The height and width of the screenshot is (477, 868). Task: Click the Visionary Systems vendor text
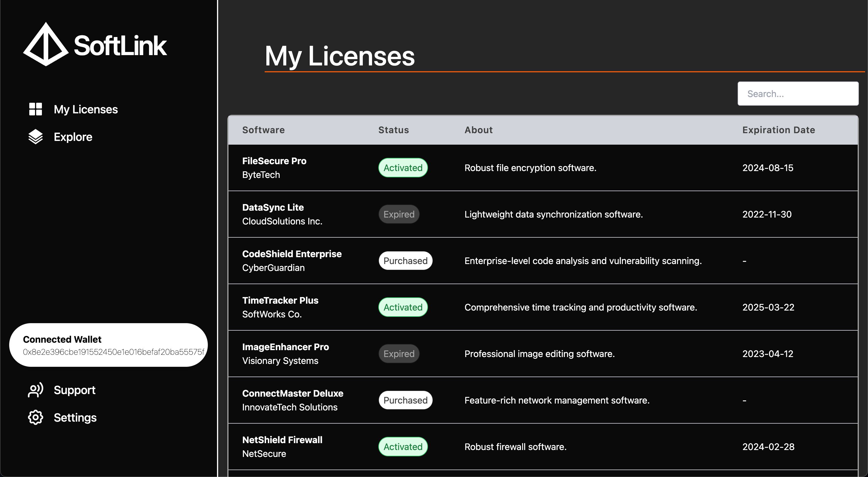[280, 361]
